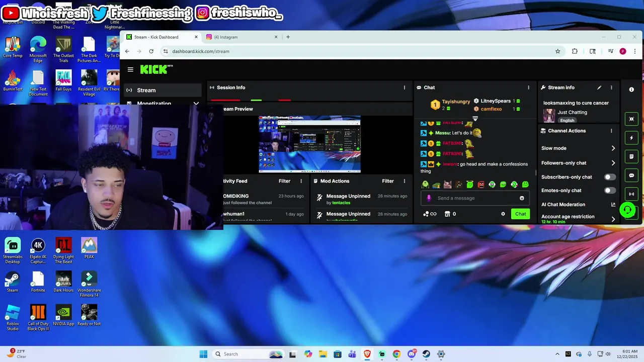Open the Kick hamburger menu
This screenshot has width=644, height=362.
tap(130, 70)
